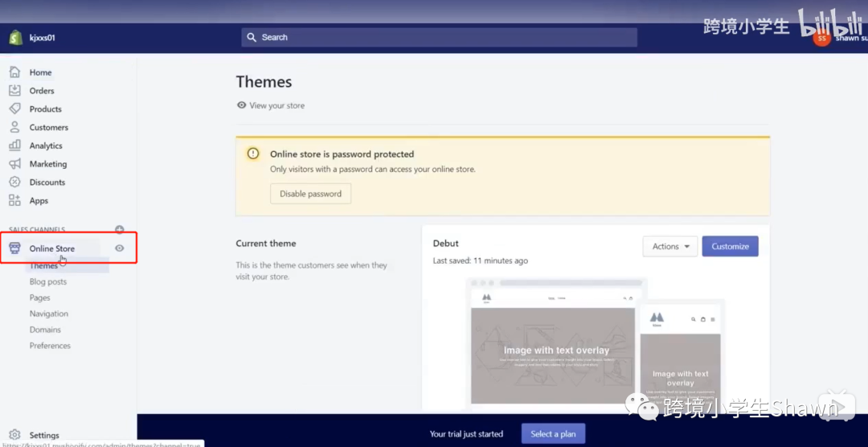
Task: Click the Customers person icon
Action: click(15, 127)
